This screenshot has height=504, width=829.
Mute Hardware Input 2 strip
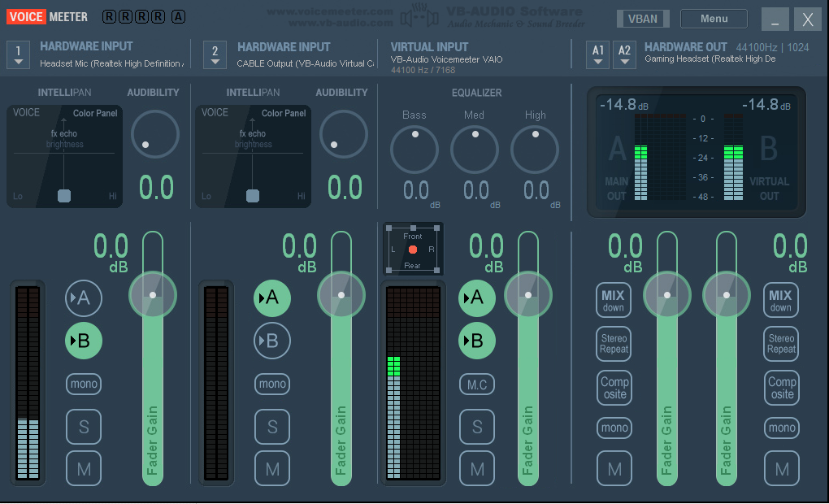[271, 468]
